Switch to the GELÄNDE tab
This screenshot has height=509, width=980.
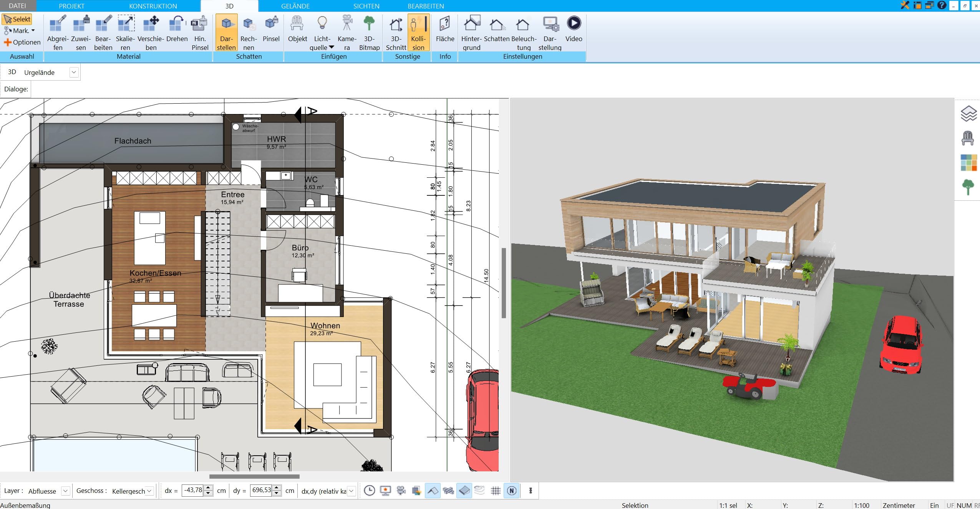[295, 6]
